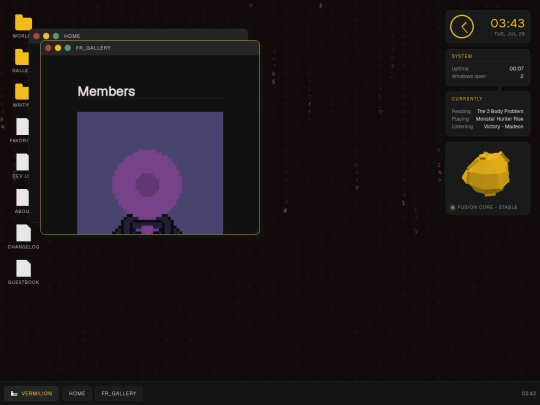Click the Members heading
Image resolution: width=540 pixels, height=405 pixels.
click(106, 91)
